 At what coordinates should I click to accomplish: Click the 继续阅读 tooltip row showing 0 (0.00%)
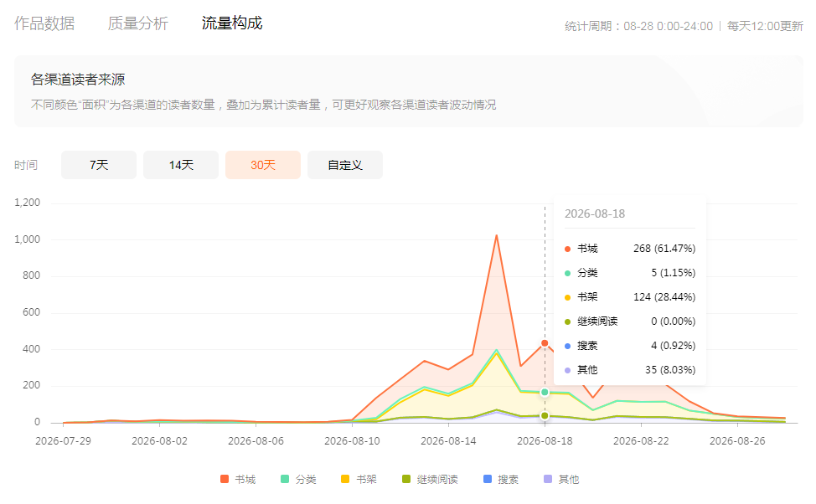pyautogui.click(x=630, y=321)
